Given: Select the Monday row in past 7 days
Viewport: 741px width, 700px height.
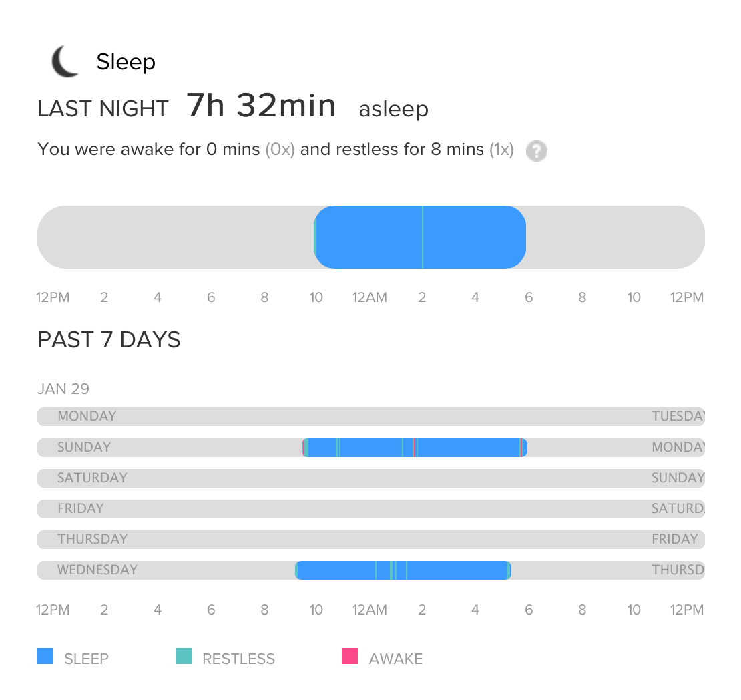Looking at the screenshot, I should coord(370,417).
